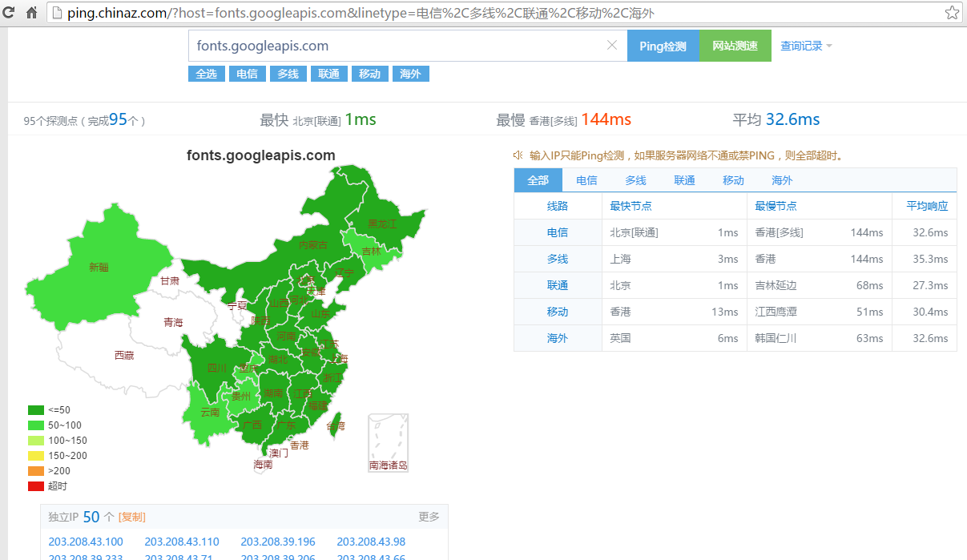Open the 移动 line link in the table row
Screen dimensions: 967x560
pyautogui.click(x=558, y=312)
